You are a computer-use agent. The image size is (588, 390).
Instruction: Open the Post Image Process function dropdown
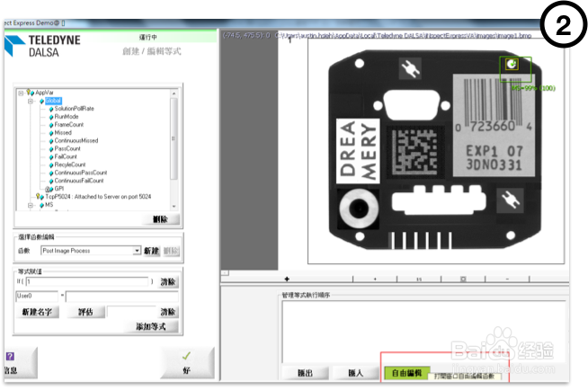pyautogui.click(x=137, y=250)
